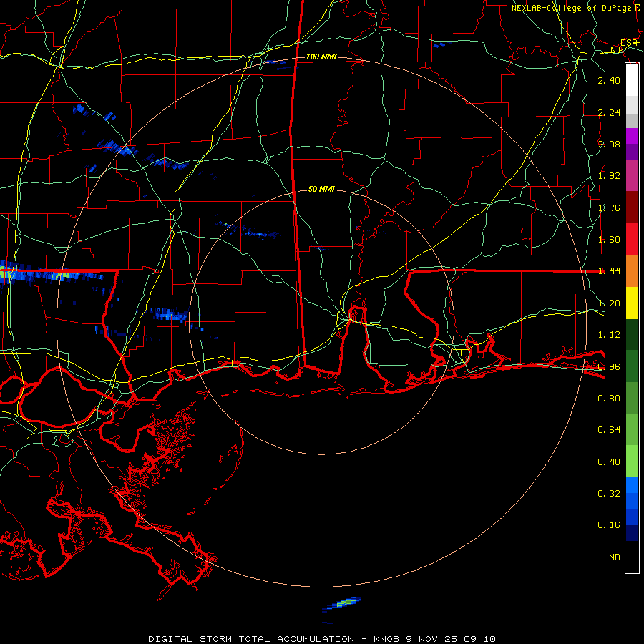Click the ND legend label
Viewport: 644px width, 644px height.
point(615,557)
